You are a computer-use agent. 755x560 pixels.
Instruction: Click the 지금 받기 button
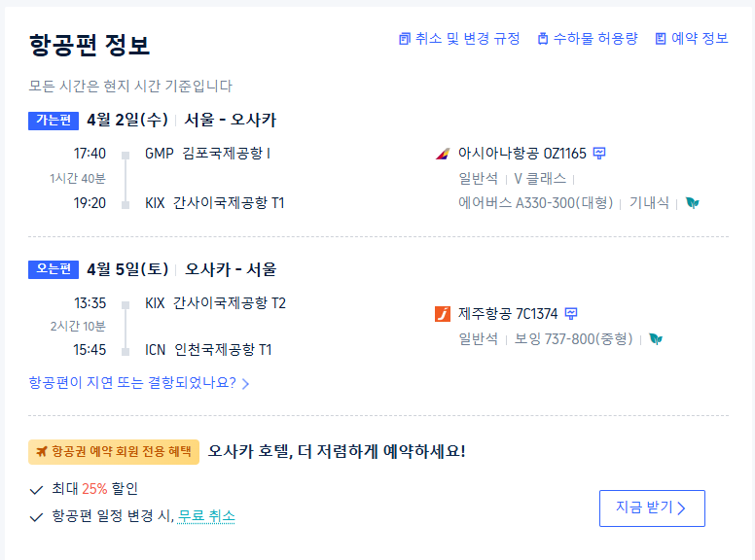click(652, 508)
